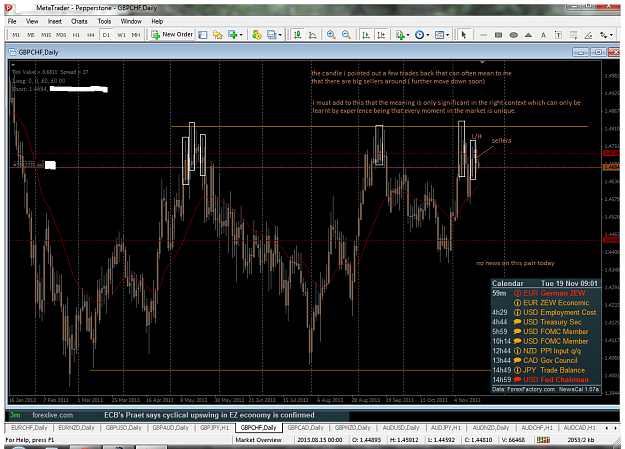Viewport: 625px width, 449px height.
Task: Expand the indicators dropdown arrow
Action: coord(408,35)
